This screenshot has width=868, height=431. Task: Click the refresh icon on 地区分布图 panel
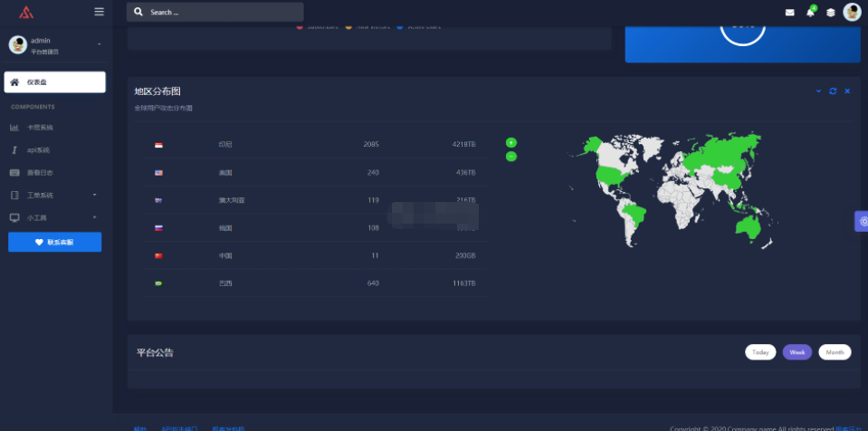833,91
